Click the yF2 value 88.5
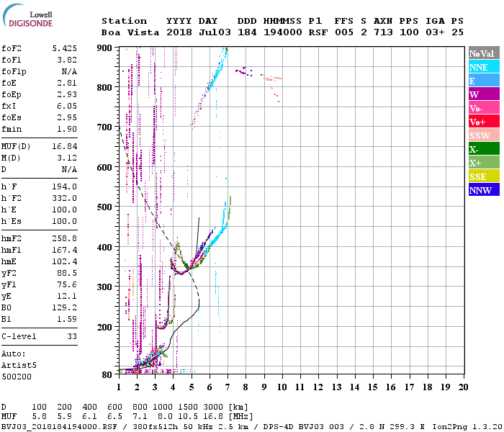504x432 pixels. point(67,273)
